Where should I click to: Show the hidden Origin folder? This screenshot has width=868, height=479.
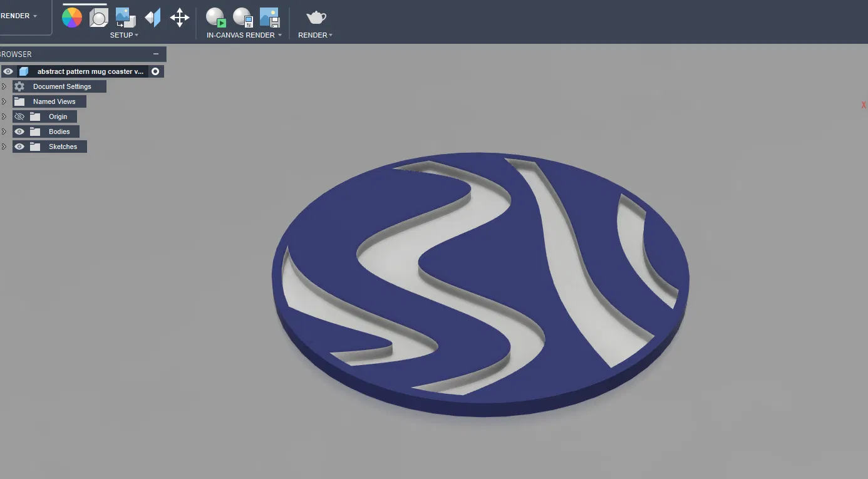(19, 116)
